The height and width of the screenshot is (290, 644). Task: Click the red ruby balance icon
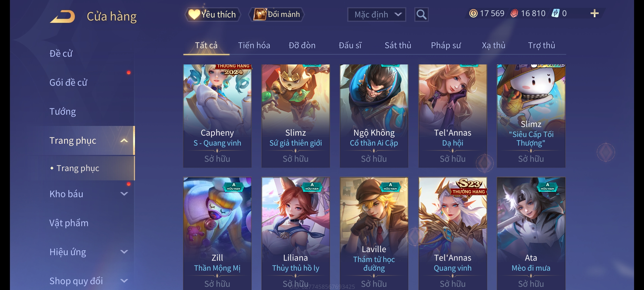coord(514,13)
